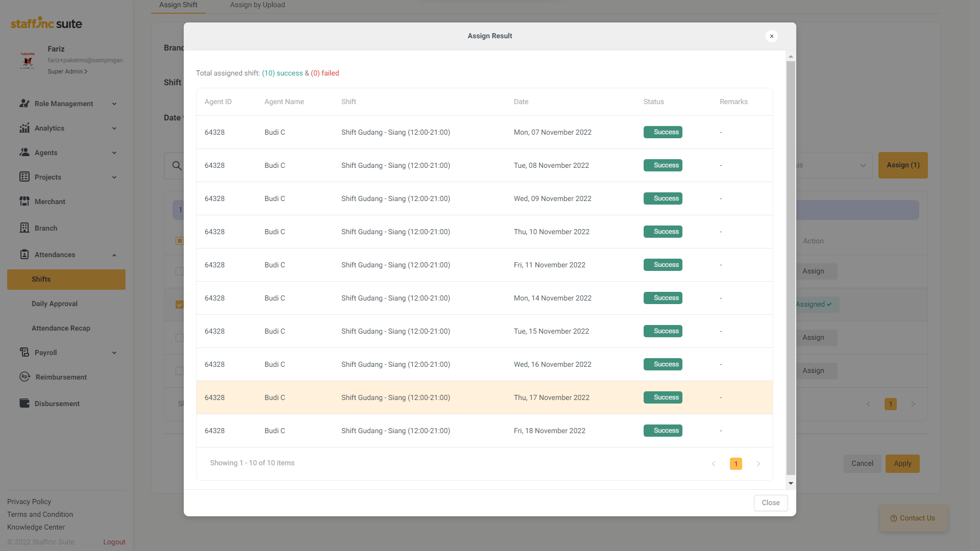Click the Disbursement wallet icon

click(24, 403)
